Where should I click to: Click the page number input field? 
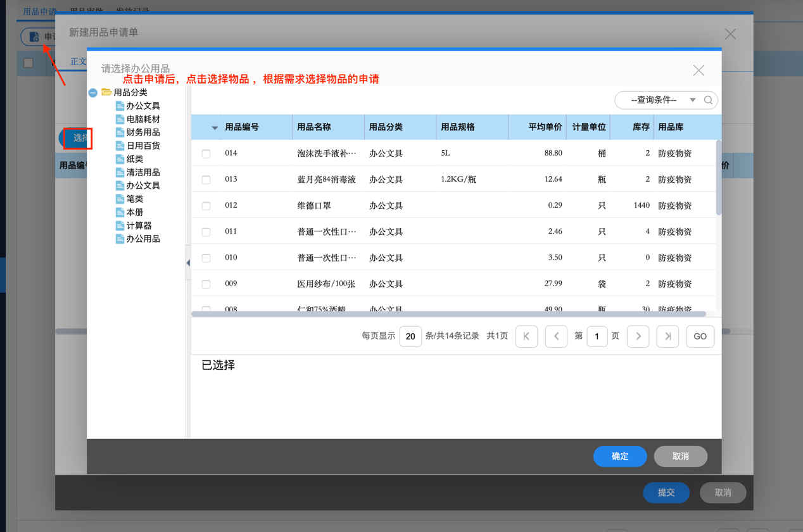597,336
